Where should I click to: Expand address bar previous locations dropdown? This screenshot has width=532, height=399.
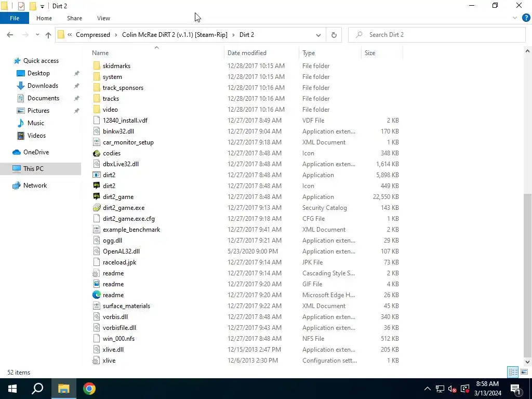tap(318, 35)
